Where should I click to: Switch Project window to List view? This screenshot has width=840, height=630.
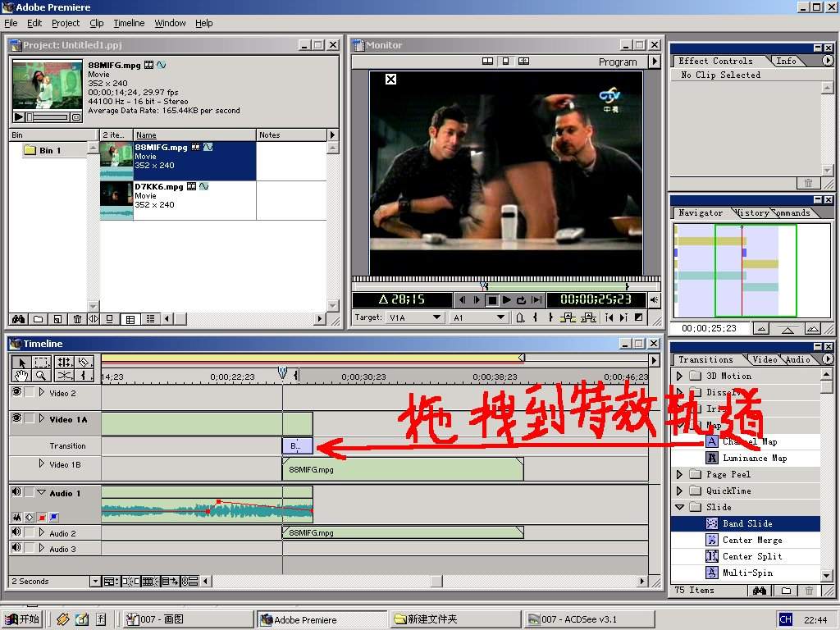click(x=151, y=319)
